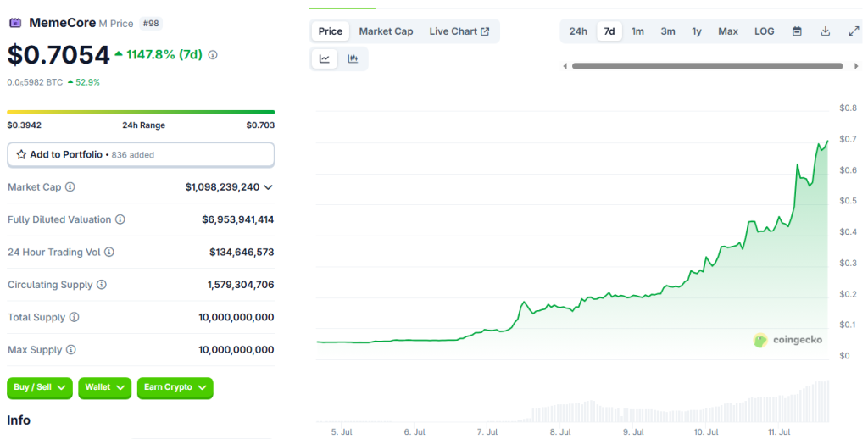Click right arrow of chart range scrollbar
Image resolution: width=868 pixels, height=439 pixels.
click(x=856, y=66)
